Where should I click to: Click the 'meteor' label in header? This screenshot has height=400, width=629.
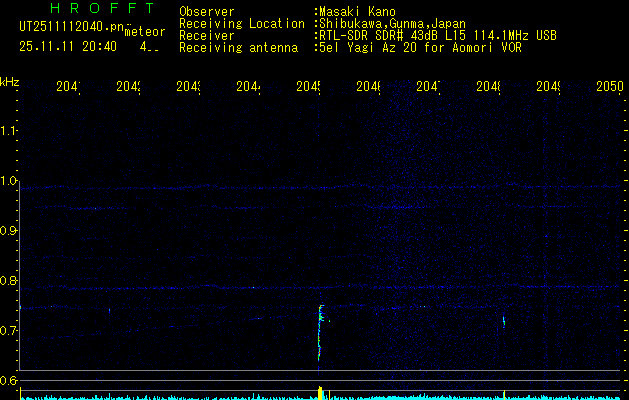click(x=146, y=34)
